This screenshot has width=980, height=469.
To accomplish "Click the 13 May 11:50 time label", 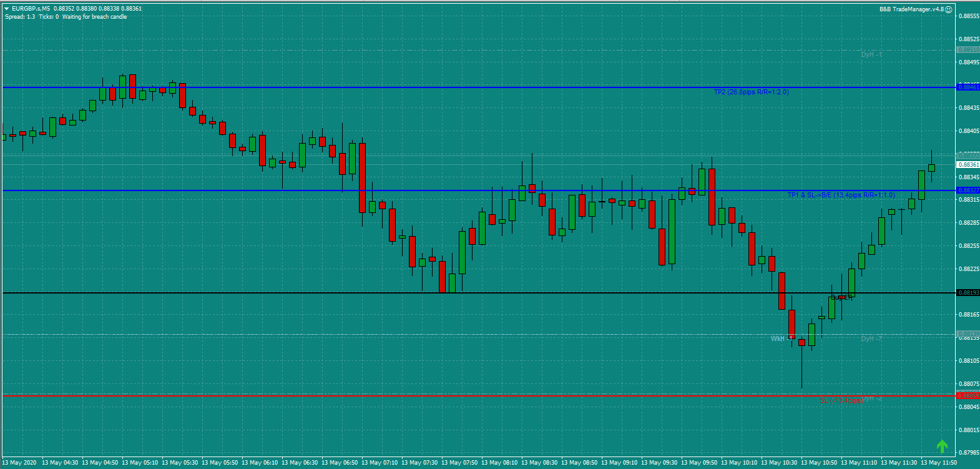I will [x=939, y=463].
